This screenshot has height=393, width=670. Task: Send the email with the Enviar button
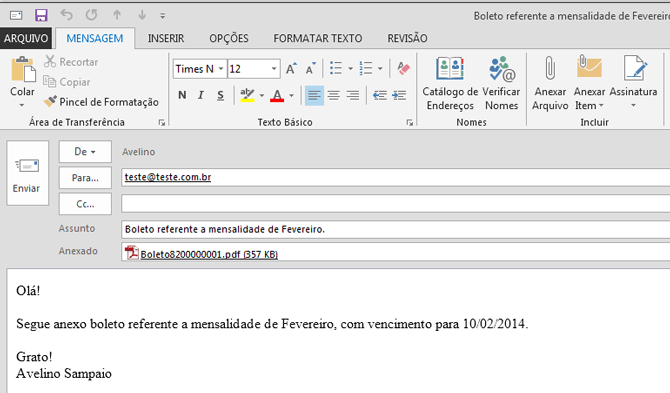pyautogui.click(x=27, y=173)
